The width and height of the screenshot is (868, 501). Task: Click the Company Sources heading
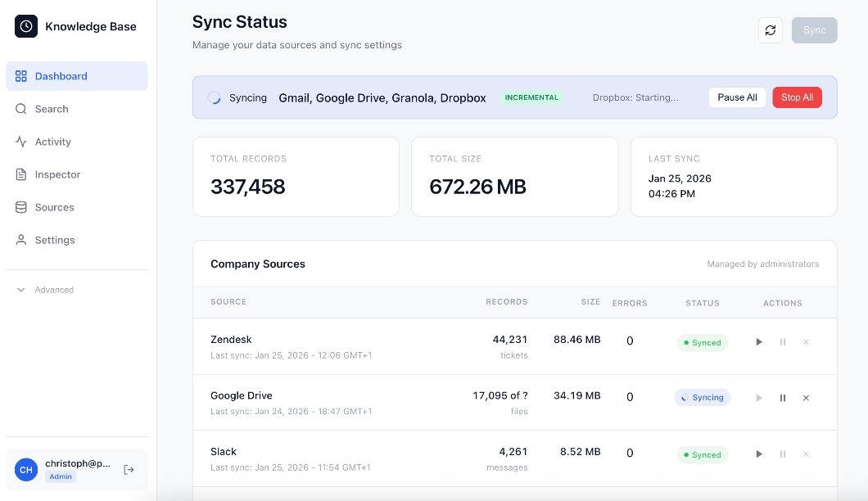click(x=257, y=264)
